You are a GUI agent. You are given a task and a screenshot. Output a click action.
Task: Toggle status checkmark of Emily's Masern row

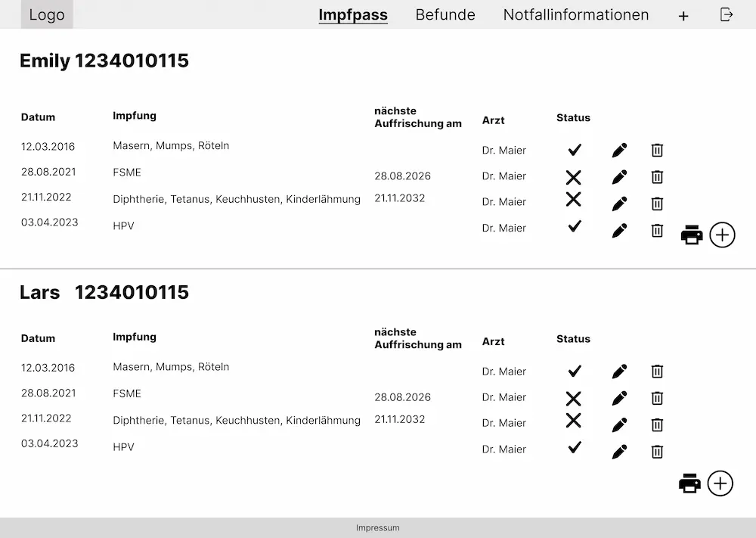[x=575, y=150]
